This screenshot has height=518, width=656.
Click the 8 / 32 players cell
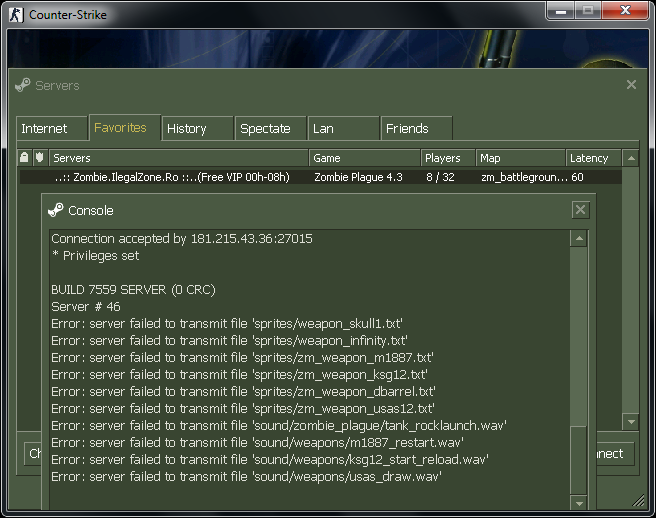[x=440, y=177]
